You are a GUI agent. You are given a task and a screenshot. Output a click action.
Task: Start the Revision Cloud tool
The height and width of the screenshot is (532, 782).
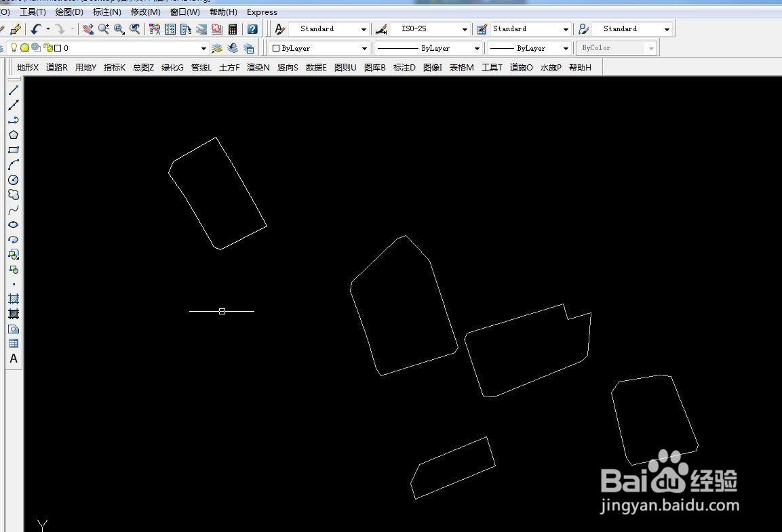pyautogui.click(x=14, y=195)
